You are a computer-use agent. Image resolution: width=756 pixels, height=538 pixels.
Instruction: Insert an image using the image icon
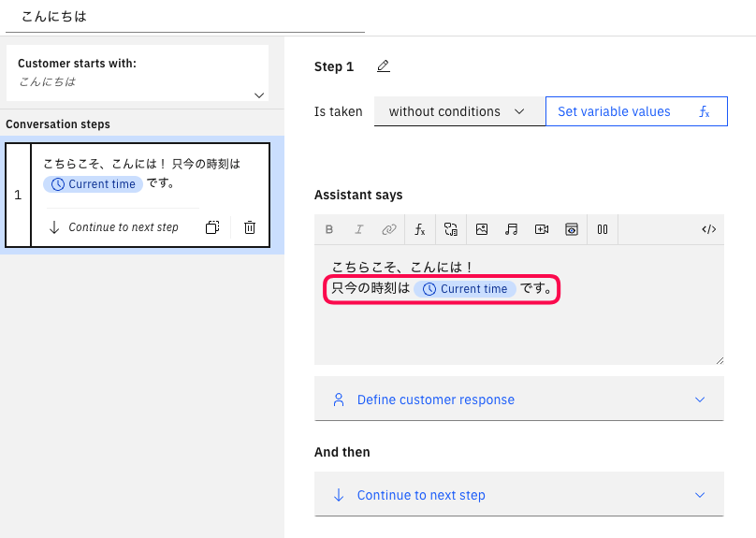click(482, 229)
